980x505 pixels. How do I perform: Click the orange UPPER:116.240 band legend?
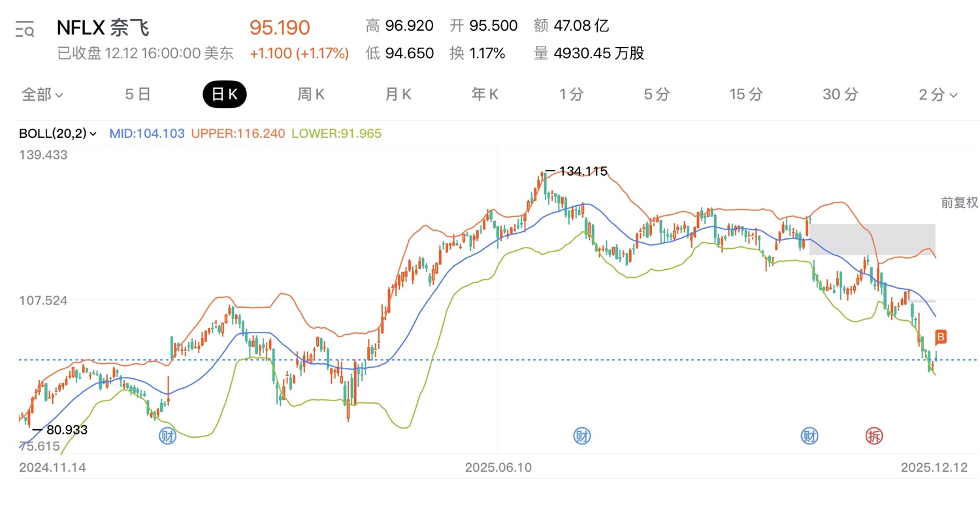click(x=238, y=134)
